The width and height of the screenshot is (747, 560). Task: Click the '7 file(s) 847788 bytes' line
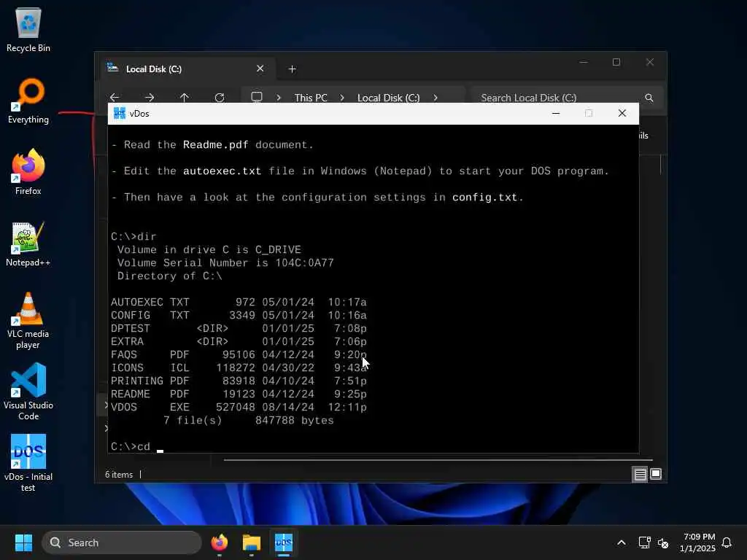tap(248, 421)
